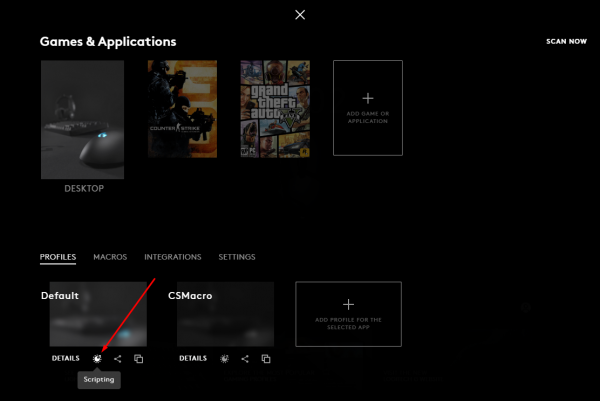
Task: Duplicate the CSMacro profile
Action: pyautogui.click(x=266, y=358)
